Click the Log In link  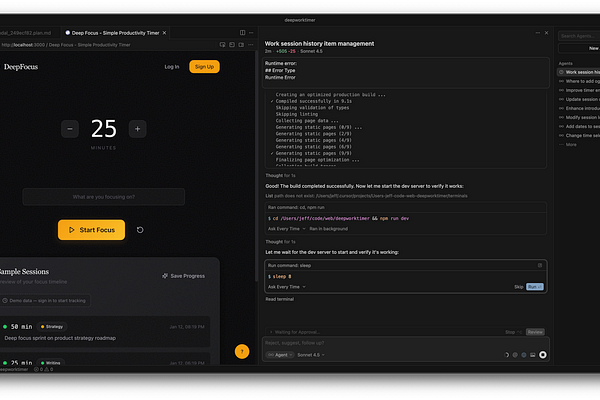[172, 67]
